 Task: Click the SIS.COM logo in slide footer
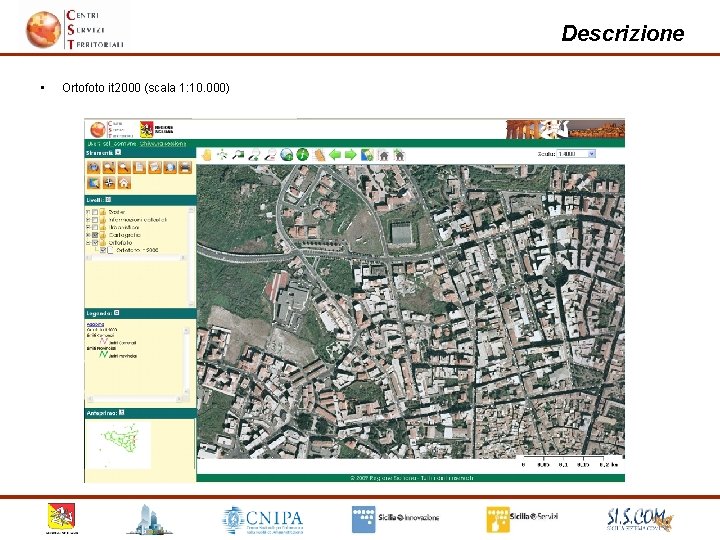tap(640, 519)
